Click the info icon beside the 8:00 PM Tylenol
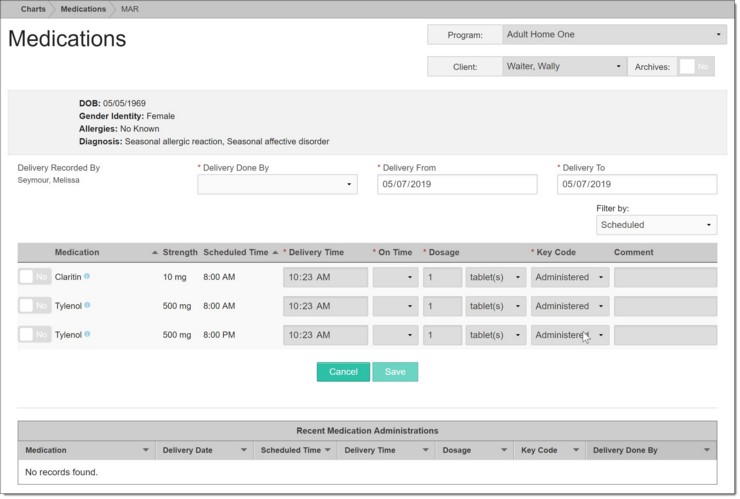Viewport: 740px width, 499px height. 87,335
